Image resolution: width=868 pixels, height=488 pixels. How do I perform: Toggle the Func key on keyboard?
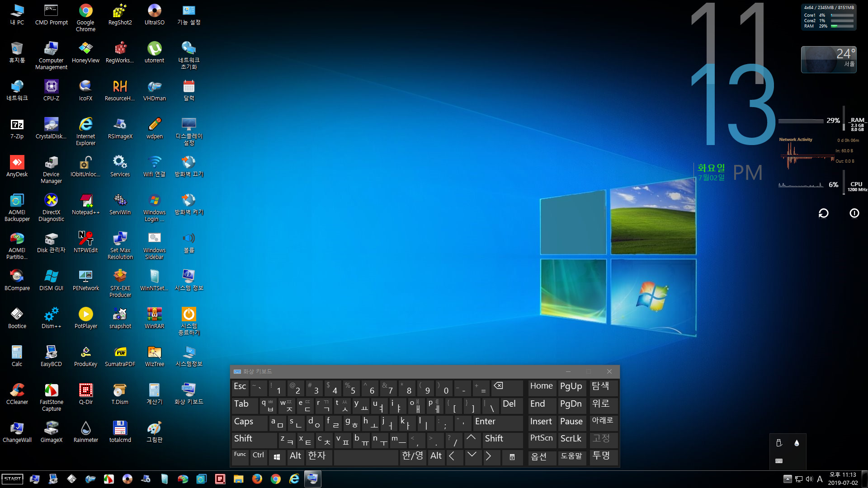(240, 456)
